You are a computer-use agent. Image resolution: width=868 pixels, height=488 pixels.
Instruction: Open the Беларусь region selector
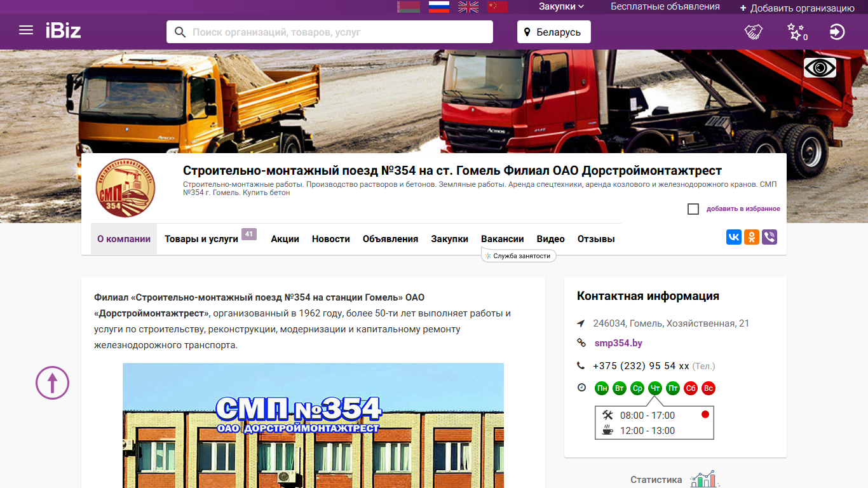tap(554, 32)
